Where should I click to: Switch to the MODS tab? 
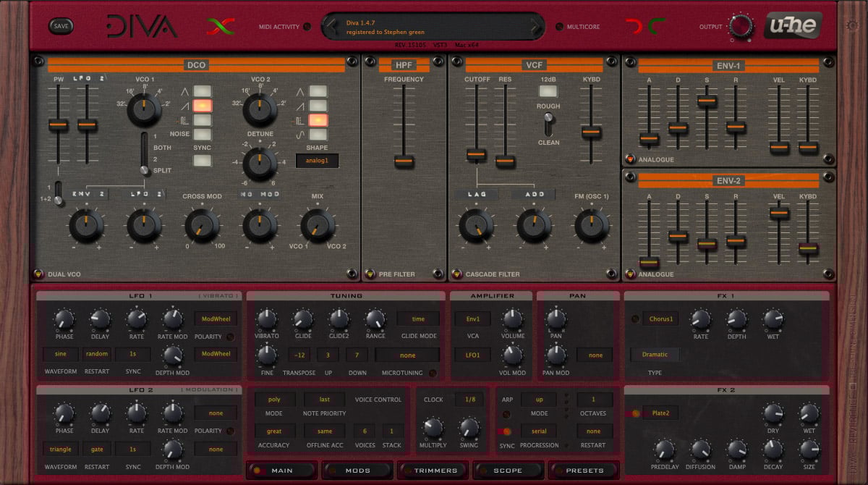click(357, 471)
